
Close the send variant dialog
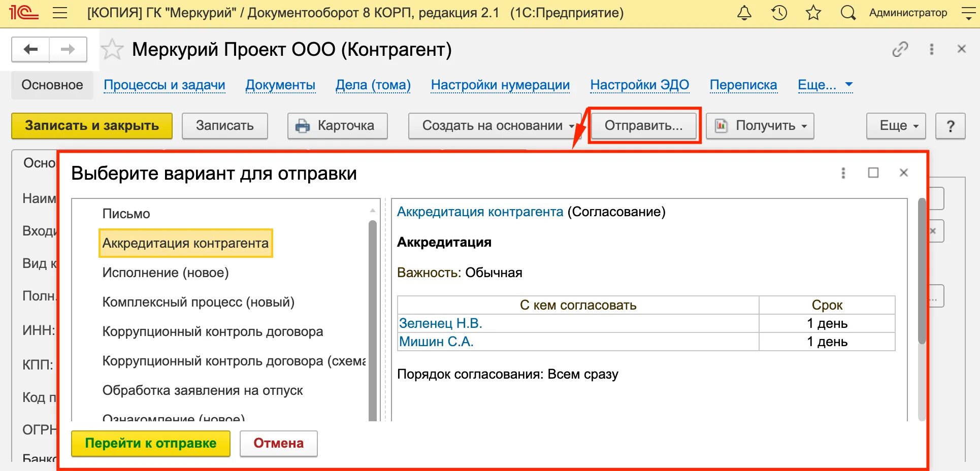(904, 173)
